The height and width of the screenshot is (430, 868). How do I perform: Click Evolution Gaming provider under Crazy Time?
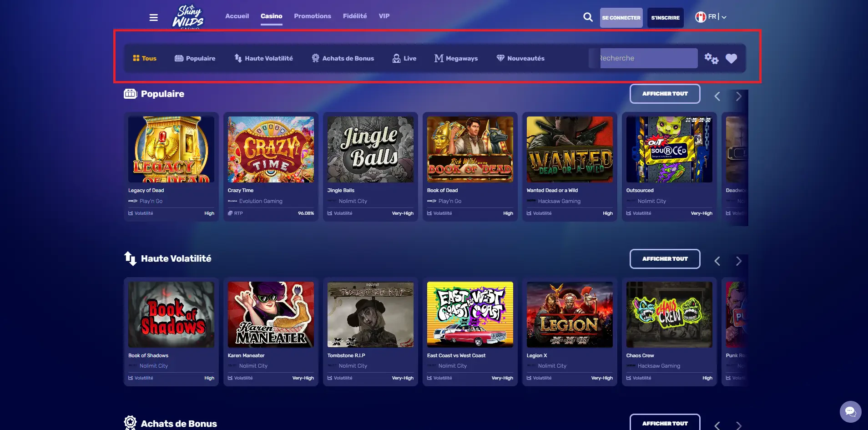coord(261,201)
